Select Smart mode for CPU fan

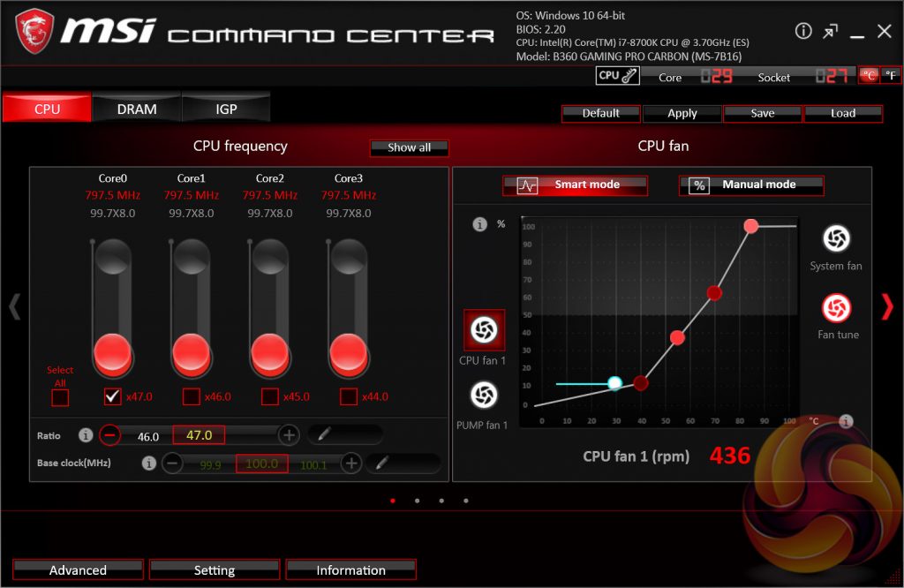[x=575, y=185]
